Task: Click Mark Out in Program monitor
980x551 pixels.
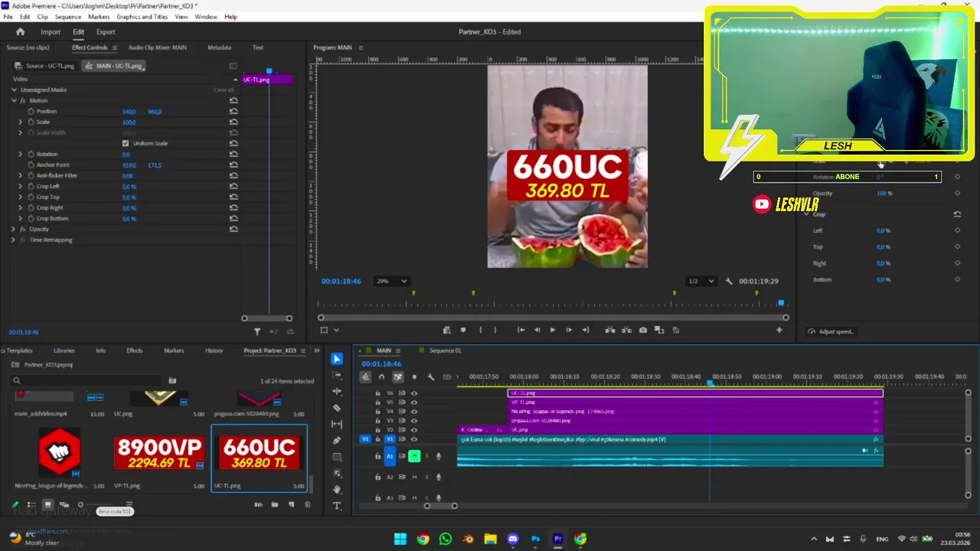Action: click(x=495, y=330)
